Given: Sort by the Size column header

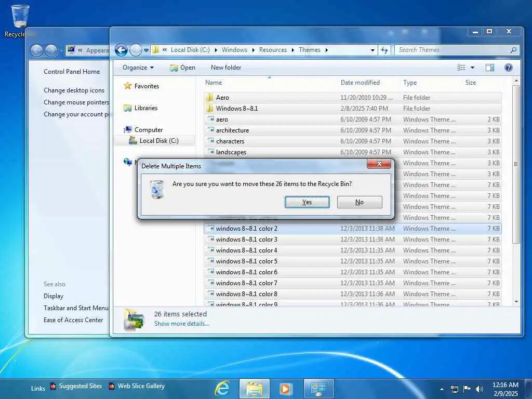Looking at the screenshot, I should tap(471, 83).
